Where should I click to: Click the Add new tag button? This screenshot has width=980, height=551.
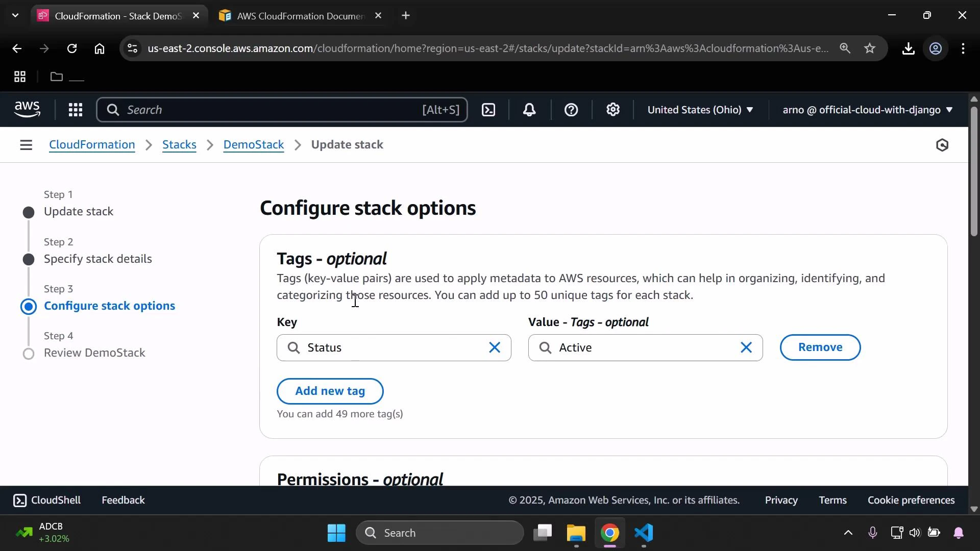330,391
